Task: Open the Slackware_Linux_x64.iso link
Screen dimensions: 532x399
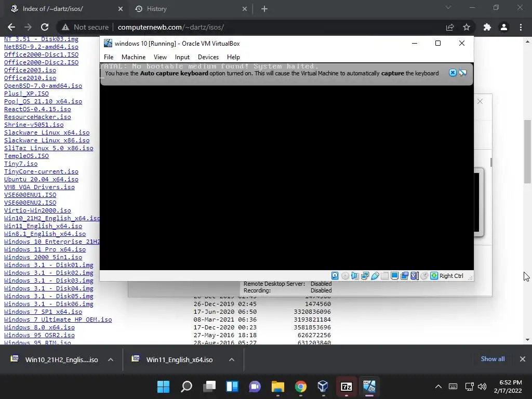Action: click(47, 132)
